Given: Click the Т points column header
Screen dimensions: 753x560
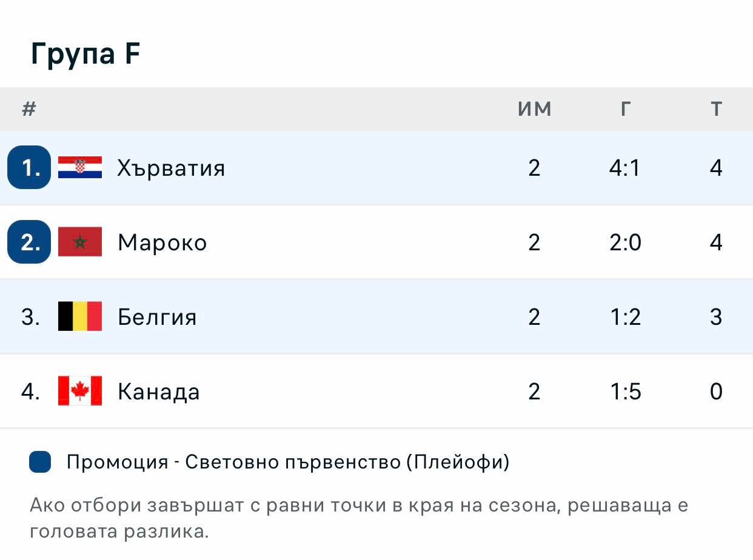Looking at the screenshot, I should pos(716,109).
